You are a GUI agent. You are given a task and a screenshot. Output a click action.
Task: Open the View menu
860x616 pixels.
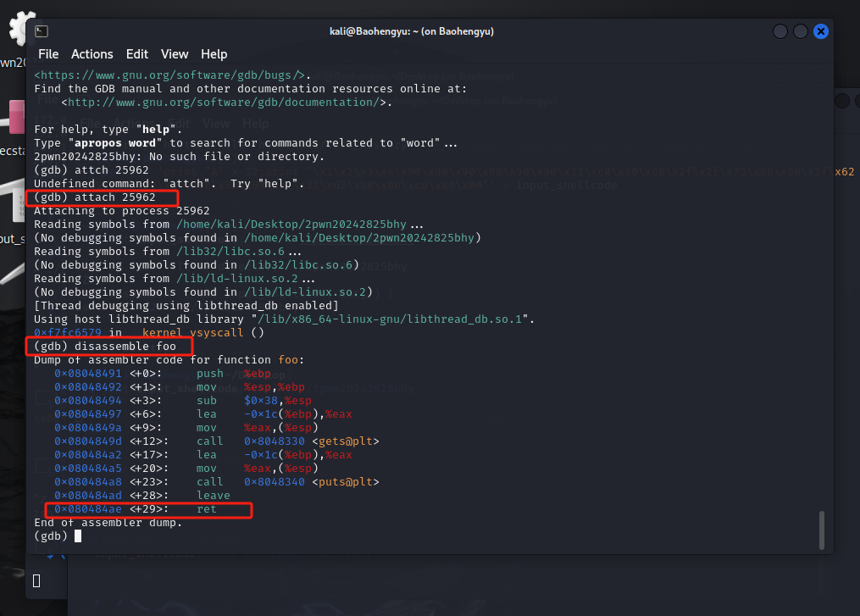tap(175, 54)
